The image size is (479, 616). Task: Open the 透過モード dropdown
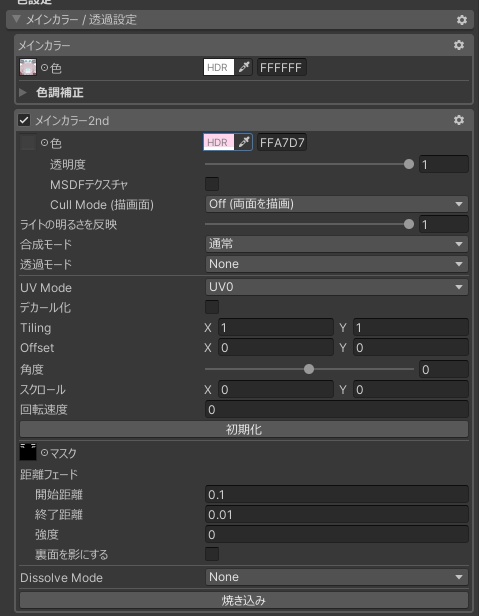[x=337, y=264]
